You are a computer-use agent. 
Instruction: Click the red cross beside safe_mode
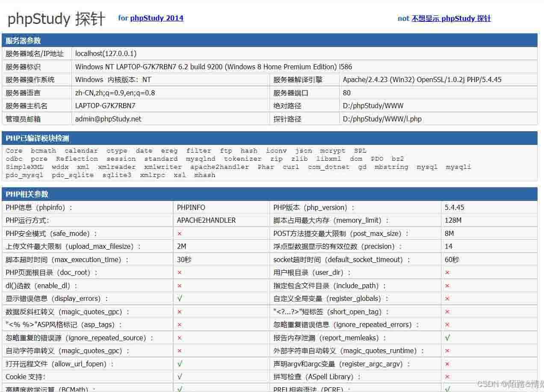(180, 233)
